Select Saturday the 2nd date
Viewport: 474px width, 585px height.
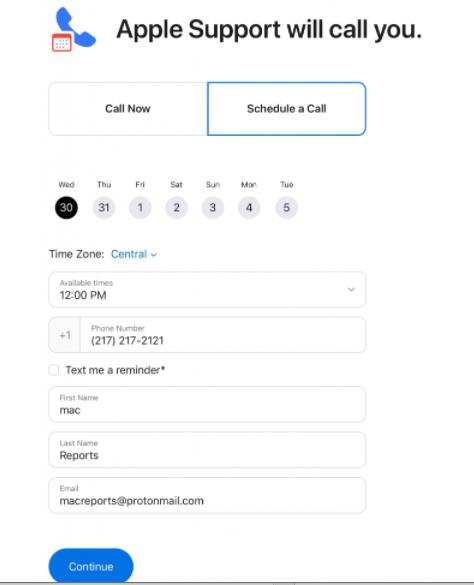point(176,207)
